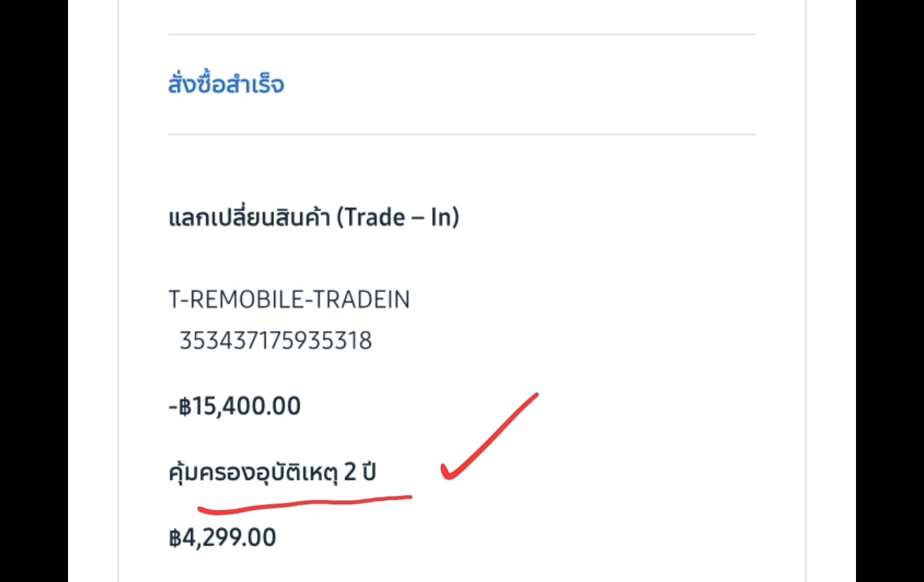Click the baht symbol in ฿4,299.00

[x=175, y=538]
